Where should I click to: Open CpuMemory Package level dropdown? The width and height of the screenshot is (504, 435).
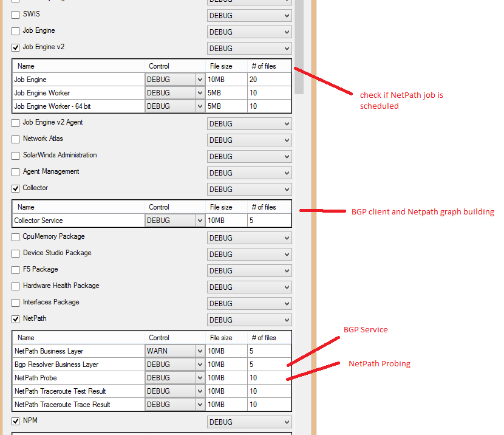[250, 238]
